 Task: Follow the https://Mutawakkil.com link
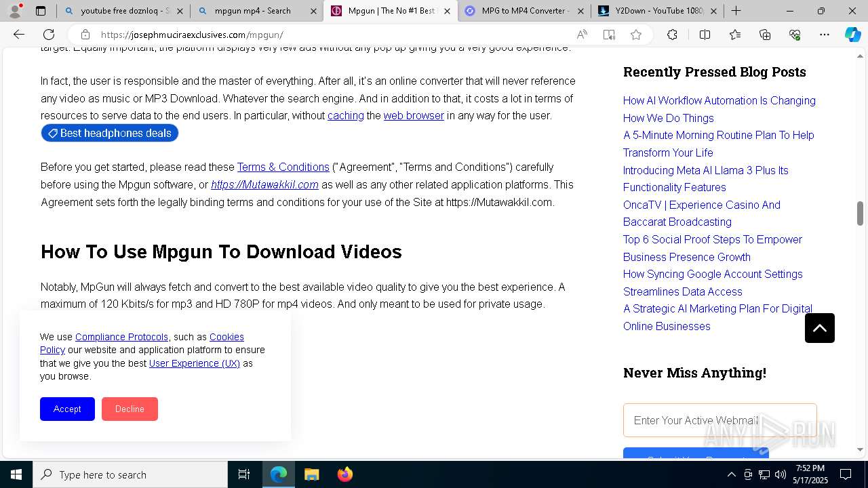tap(264, 185)
